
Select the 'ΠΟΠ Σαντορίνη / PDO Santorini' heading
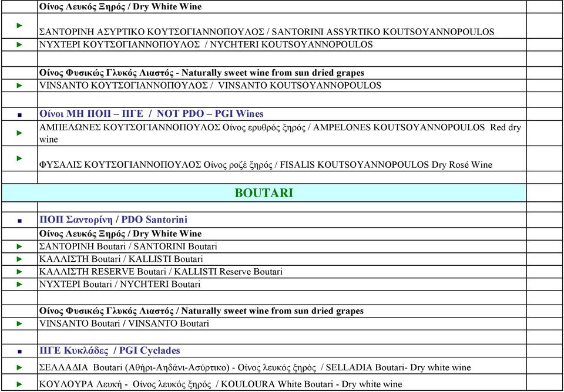pos(113,219)
